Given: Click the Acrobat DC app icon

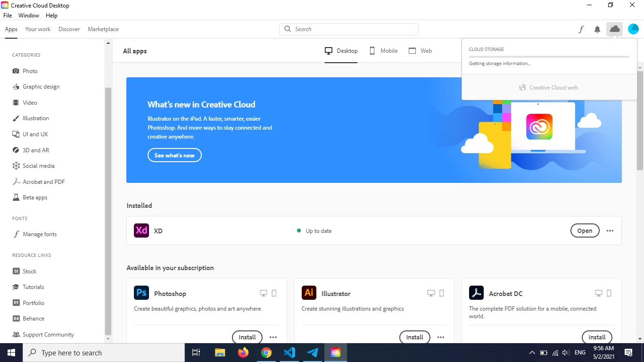Looking at the screenshot, I should pos(477,293).
